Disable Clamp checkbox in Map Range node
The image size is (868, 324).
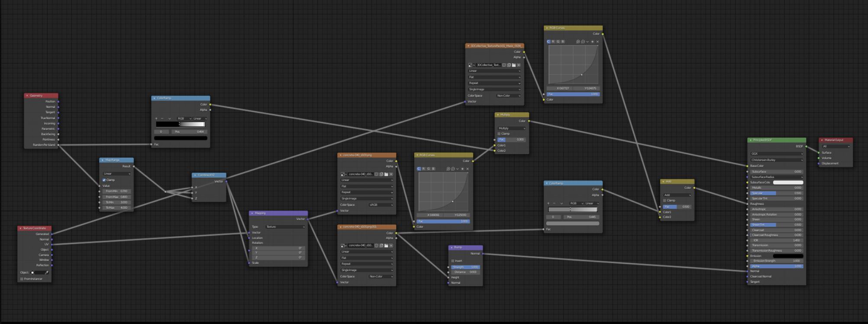[x=104, y=180]
